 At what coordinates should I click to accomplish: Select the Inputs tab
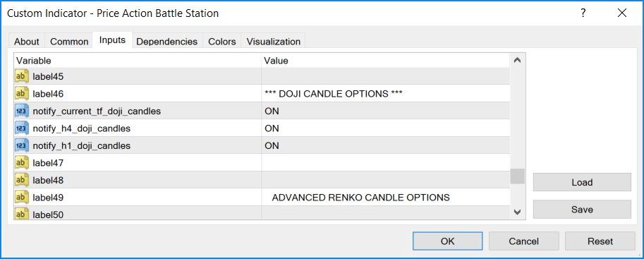(x=112, y=40)
